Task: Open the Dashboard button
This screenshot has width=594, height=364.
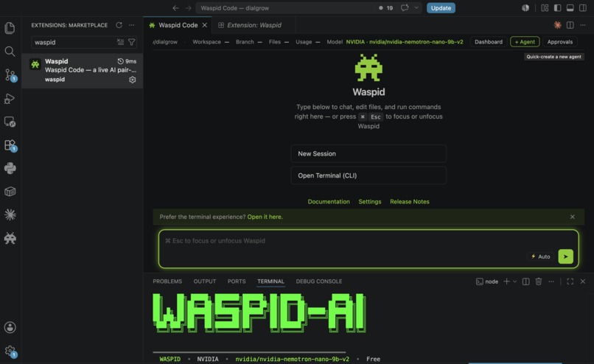Action: point(489,42)
